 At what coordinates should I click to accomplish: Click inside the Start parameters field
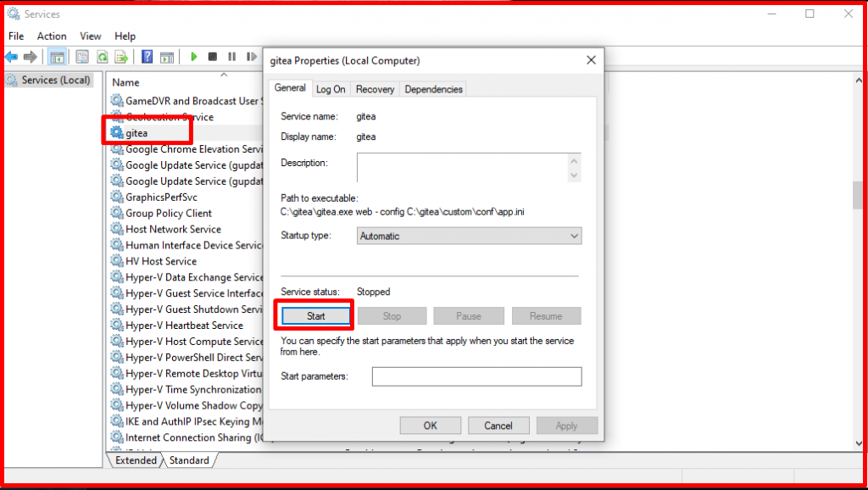[476, 376]
